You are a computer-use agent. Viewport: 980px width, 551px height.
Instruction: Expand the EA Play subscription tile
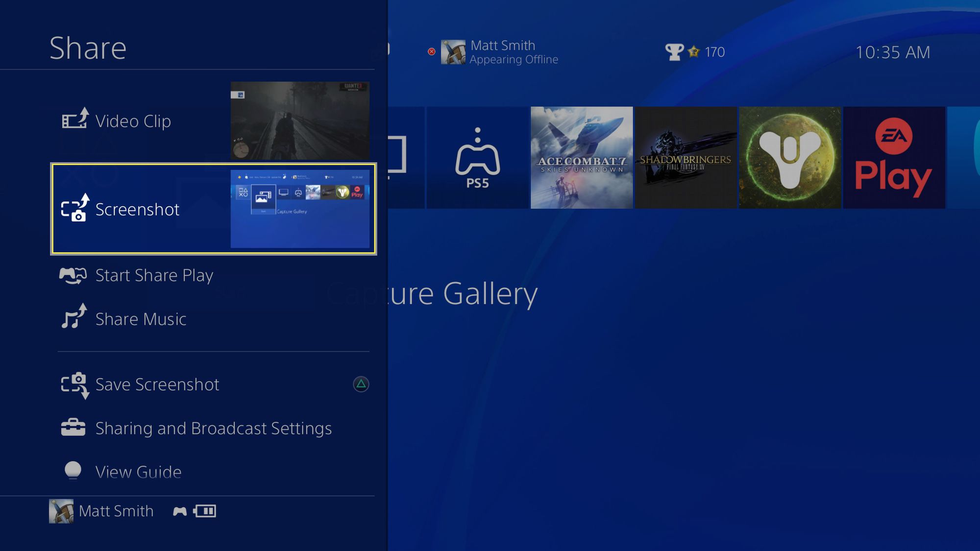tap(894, 157)
